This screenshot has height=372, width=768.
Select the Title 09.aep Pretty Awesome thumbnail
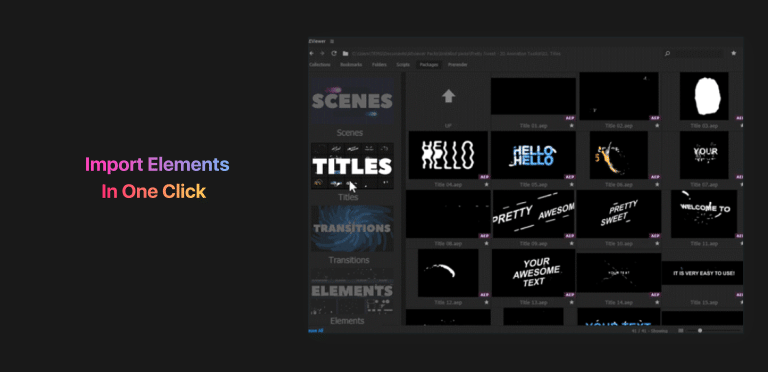coord(533,214)
